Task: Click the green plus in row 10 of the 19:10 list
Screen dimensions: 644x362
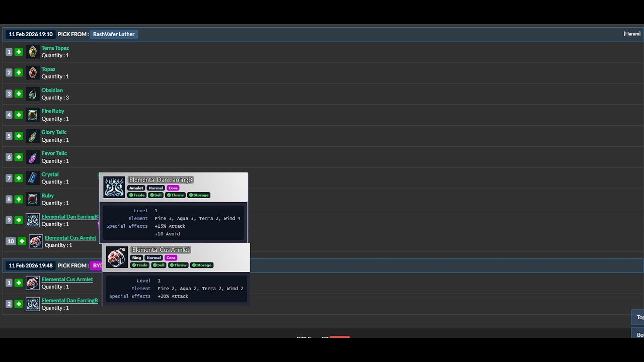Action: (22, 241)
